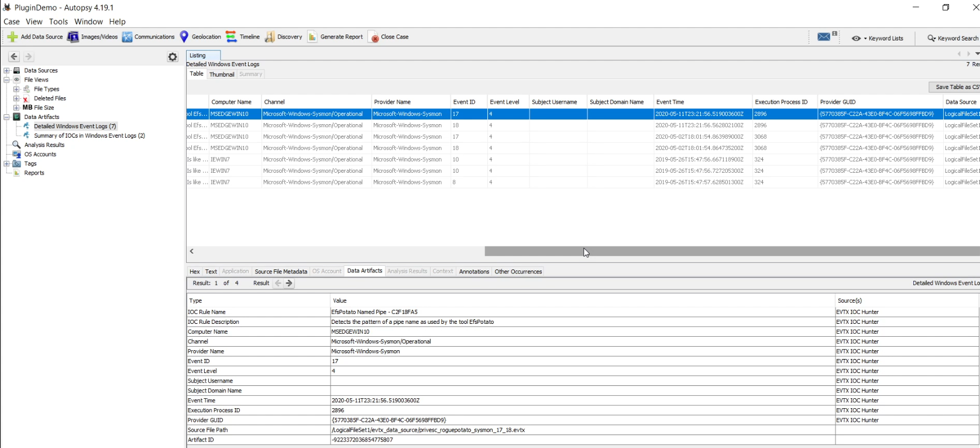Viewport: 980px width, 448px height.
Task: Click the horizontal scrollbar thumb in listing
Action: pos(732,251)
